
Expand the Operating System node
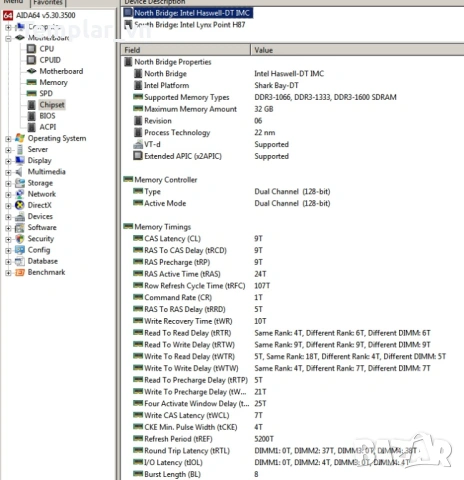coord(8,139)
